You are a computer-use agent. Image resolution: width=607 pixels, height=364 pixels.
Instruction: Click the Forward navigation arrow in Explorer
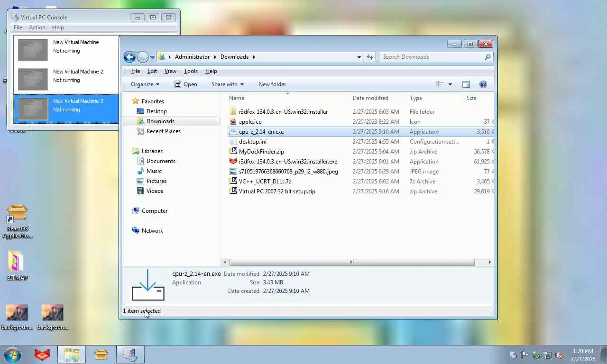[143, 57]
